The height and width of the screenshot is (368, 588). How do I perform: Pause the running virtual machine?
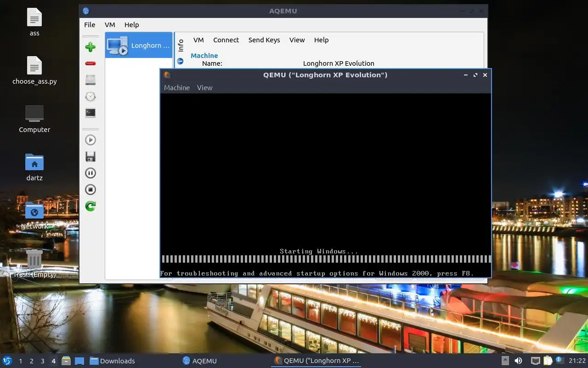(90, 173)
